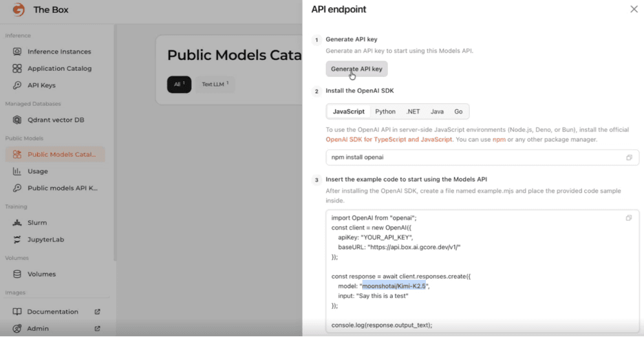Select the .NET SDK tab
Viewport: 644px width, 337px height.
(x=413, y=111)
